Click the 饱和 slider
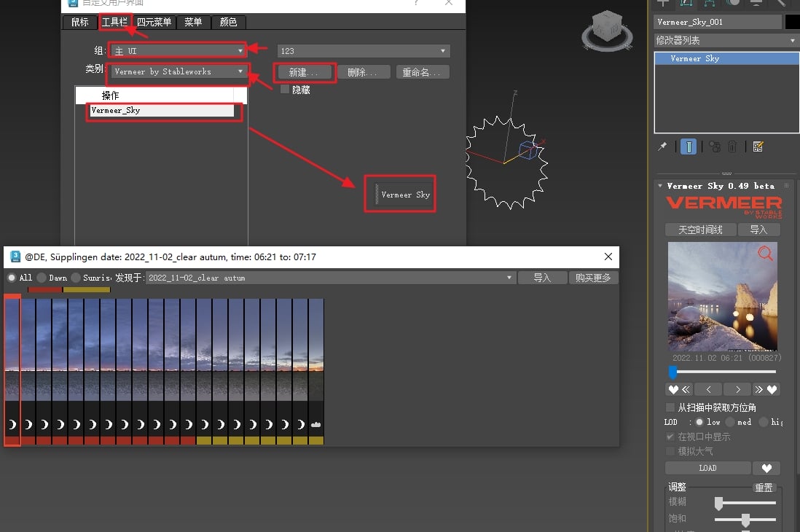The height and width of the screenshot is (532, 800). point(745,520)
